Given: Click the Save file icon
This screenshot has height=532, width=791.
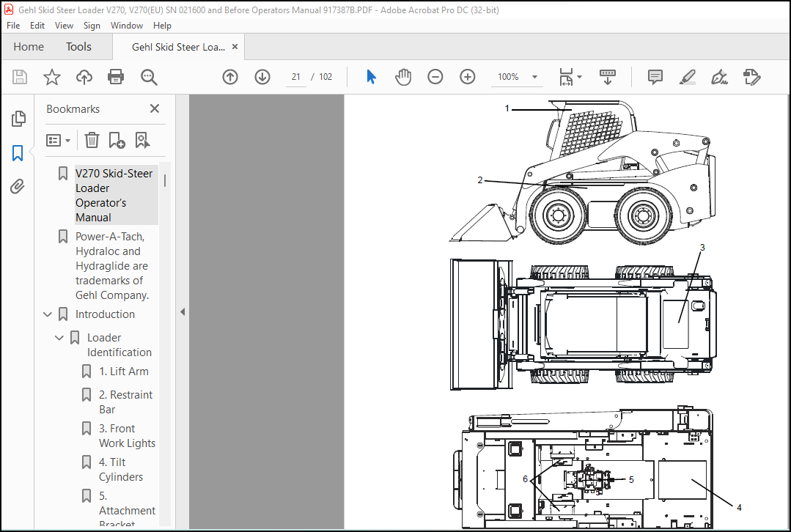Looking at the screenshot, I should 20,77.
